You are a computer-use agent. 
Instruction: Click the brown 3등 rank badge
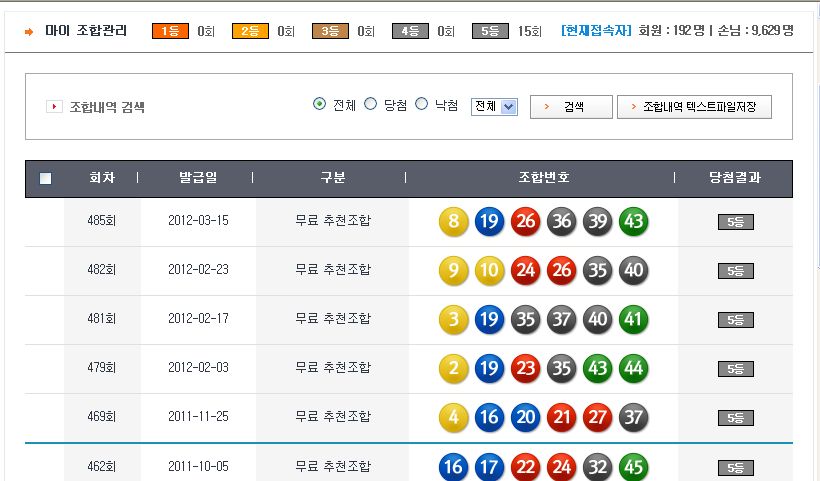[x=330, y=31]
